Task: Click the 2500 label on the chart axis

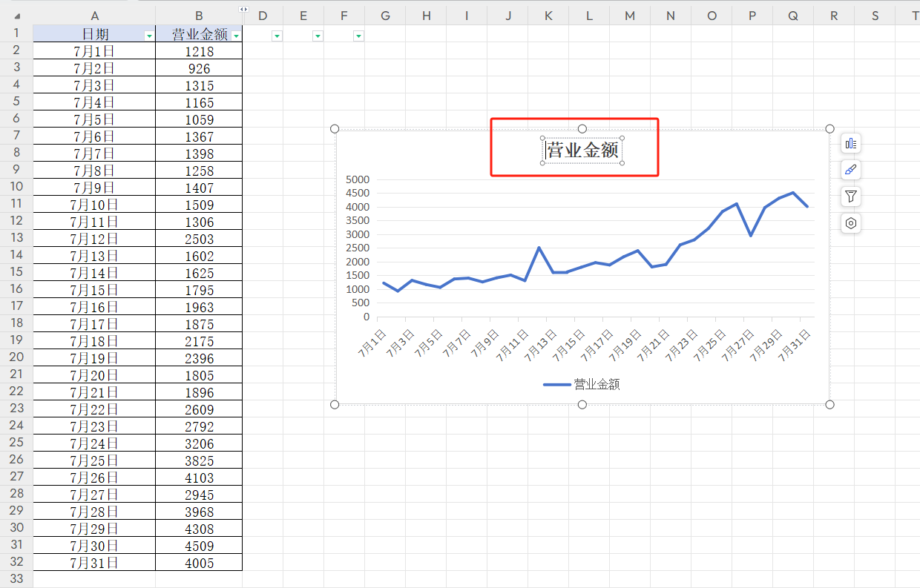Action: (357, 248)
